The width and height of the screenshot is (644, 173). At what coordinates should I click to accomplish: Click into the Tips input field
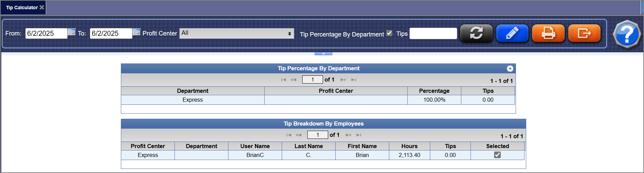[x=433, y=33]
